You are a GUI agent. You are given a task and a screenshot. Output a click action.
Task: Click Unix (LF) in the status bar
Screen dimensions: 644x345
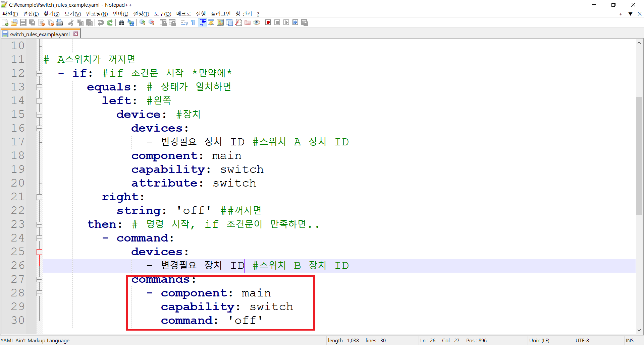click(539, 340)
